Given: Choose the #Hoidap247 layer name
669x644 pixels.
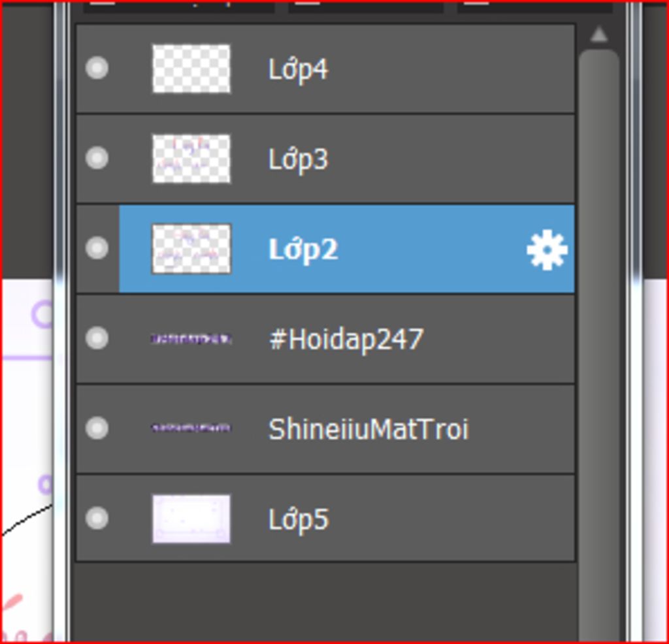Looking at the screenshot, I should click(346, 340).
